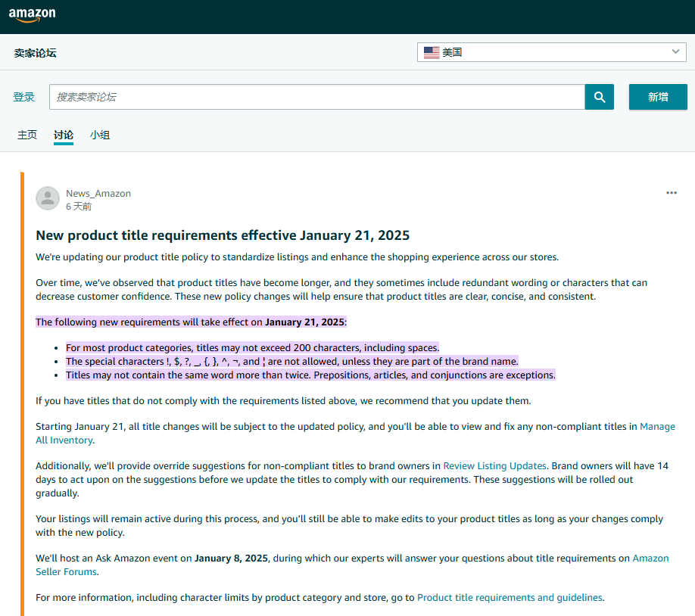Screen dimensions: 695x616
Task: Click the sentence 'We're updating our product title policy'
Action: 297,257
